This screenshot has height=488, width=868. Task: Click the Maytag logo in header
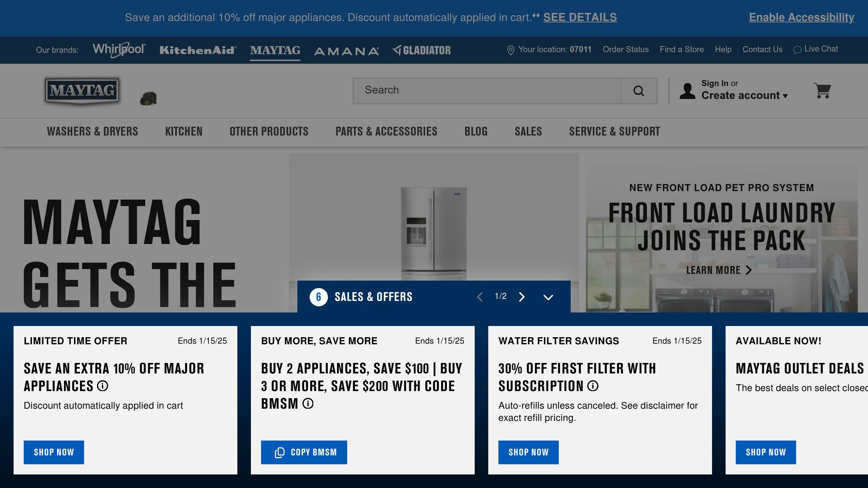(82, 91)
